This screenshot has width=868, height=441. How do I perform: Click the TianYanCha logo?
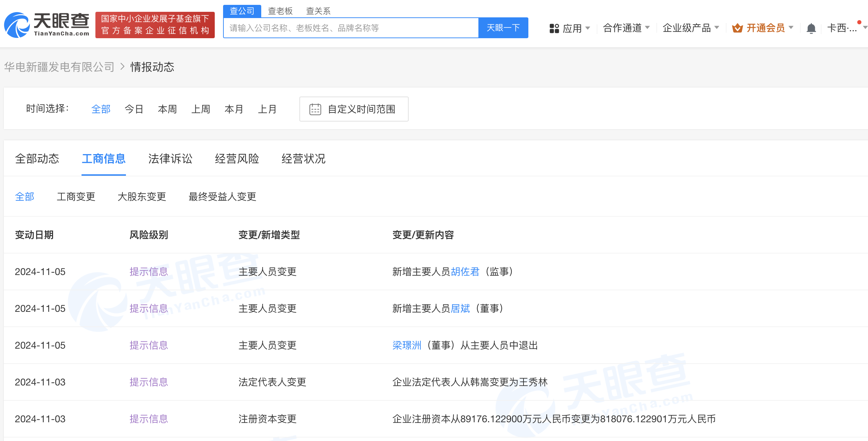tap(46, 25)
